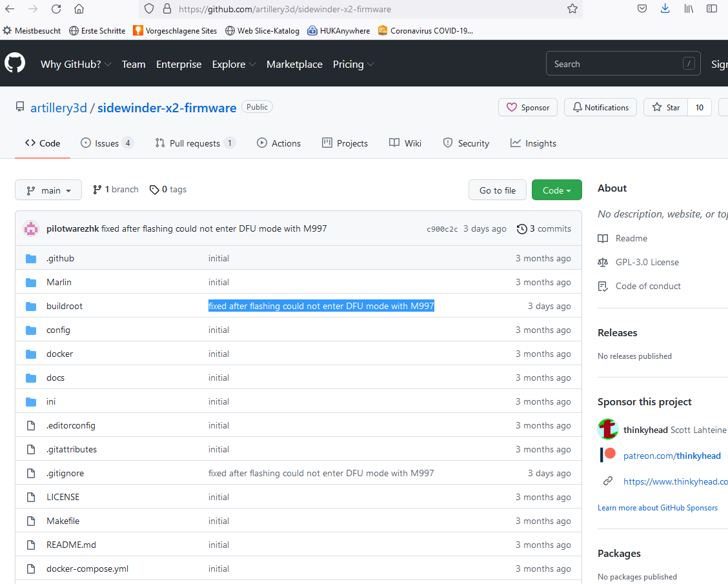Viewport: 728px width, 584px height.
Task: Expand the Pricing menu
Action: point(353,64)
